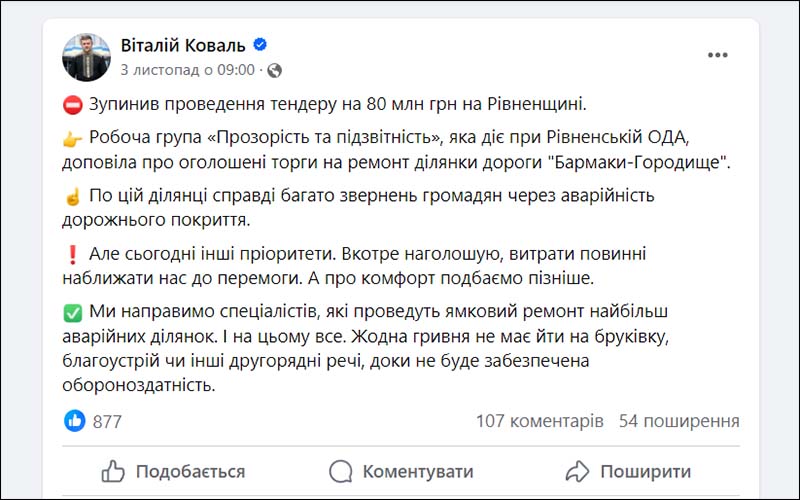Click the globe public audience icon

[x=274, y=70]
